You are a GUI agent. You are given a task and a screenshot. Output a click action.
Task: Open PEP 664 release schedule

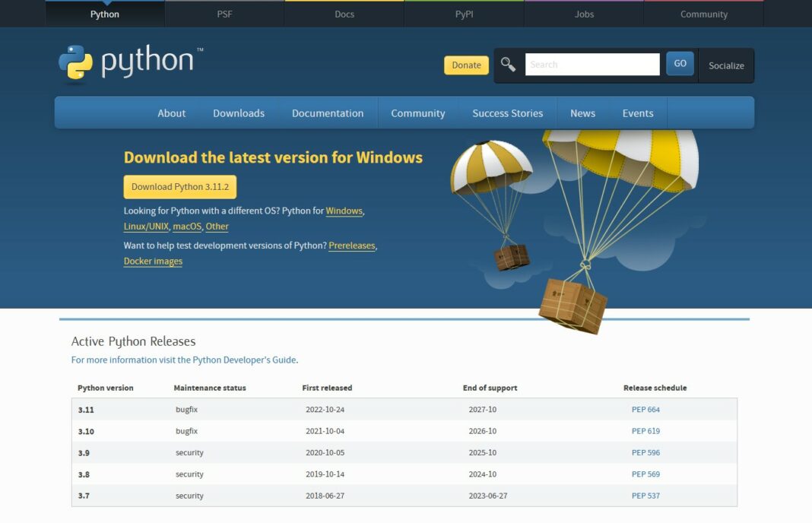tap(647, 409)
